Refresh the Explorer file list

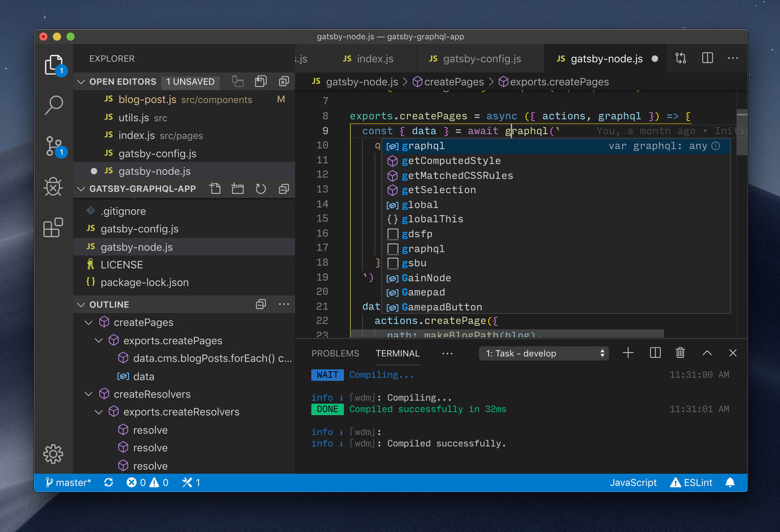coord(261,188)
